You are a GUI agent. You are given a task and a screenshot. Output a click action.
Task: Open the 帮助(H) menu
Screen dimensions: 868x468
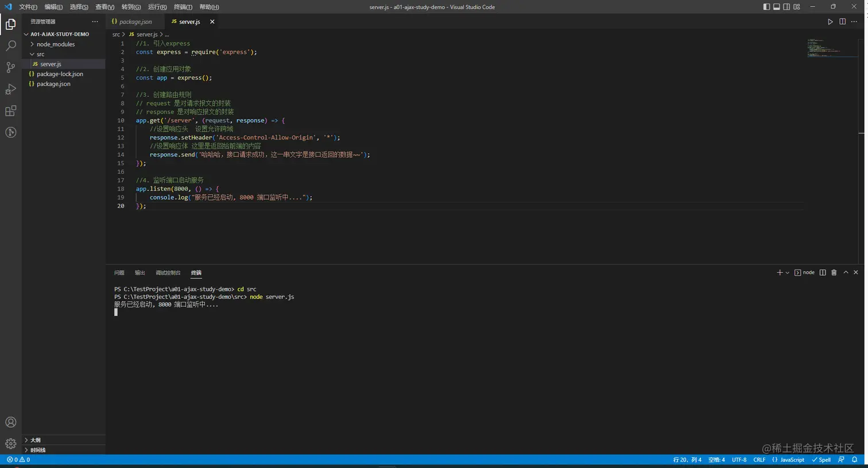[x=209, y=7]
